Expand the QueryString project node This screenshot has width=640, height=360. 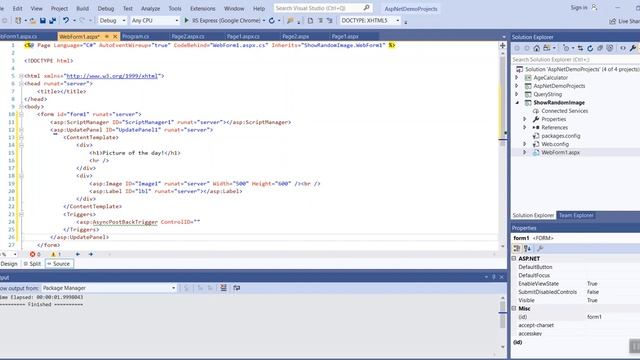pos(517,94)
